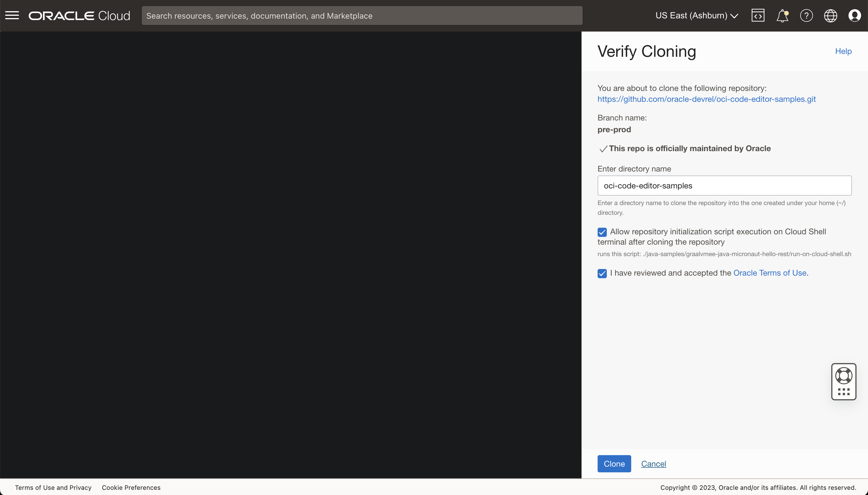The image size is (868, 495).
Task: Edit the directory name field
Action: [724, 186]
